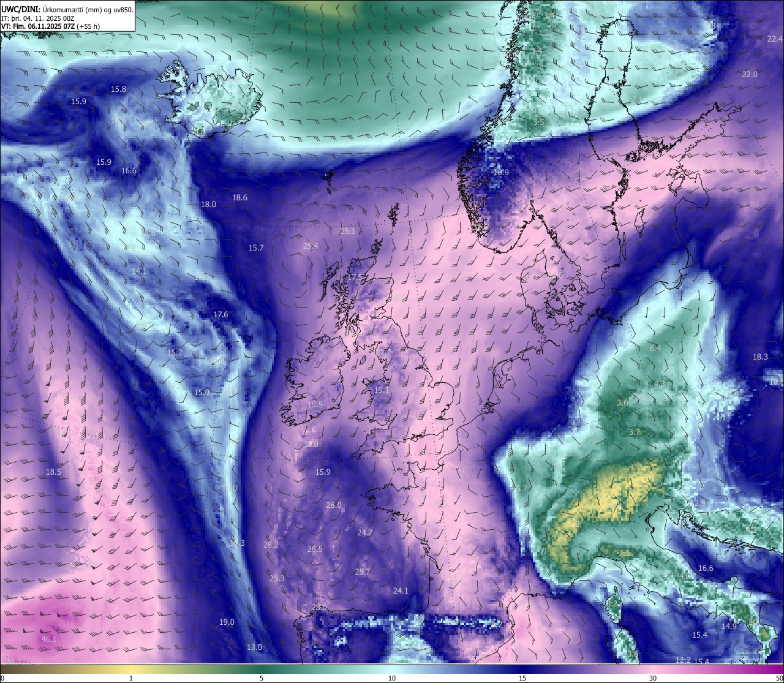784x683 pixels.
Task: Click the map value 26.0
Action: coord(334,505)
